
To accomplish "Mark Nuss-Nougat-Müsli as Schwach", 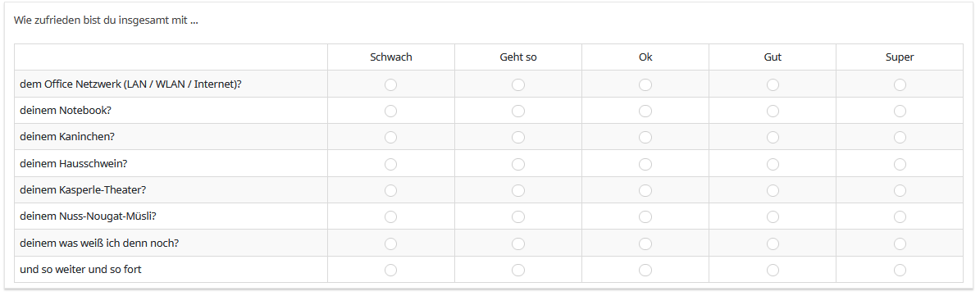I will click(x=390, y=216).
